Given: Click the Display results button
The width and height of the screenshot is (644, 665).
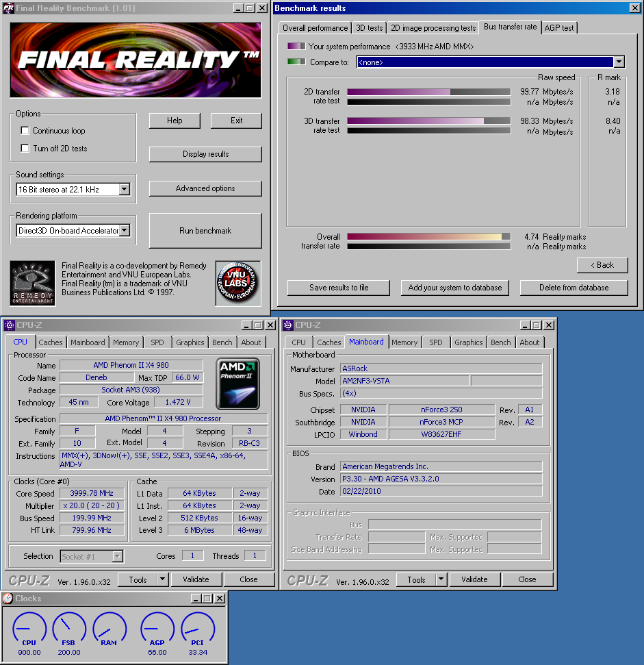Looking at the screenshot, I should coord(205,154).
